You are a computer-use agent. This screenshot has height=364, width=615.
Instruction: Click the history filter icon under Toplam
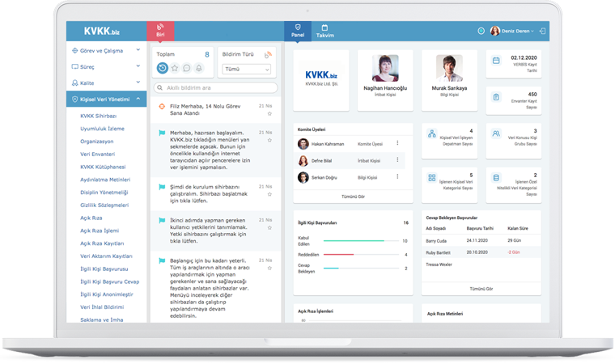click(x=163, y=68)
